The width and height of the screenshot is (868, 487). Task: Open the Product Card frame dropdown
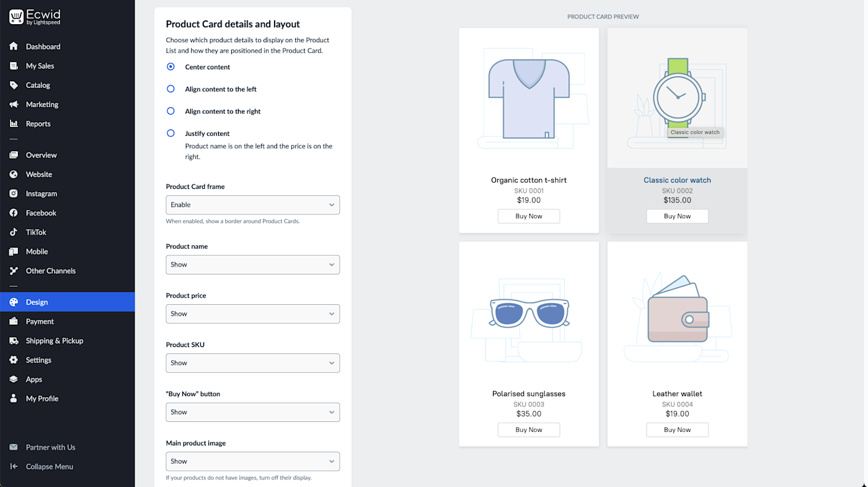252,204
